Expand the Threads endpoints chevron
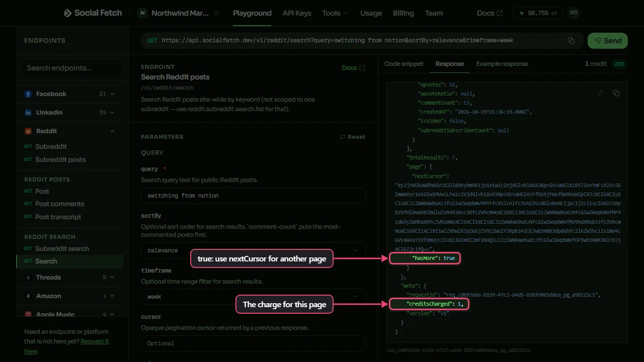This screenshot has width=644, height=362. (x=112, y=278)
